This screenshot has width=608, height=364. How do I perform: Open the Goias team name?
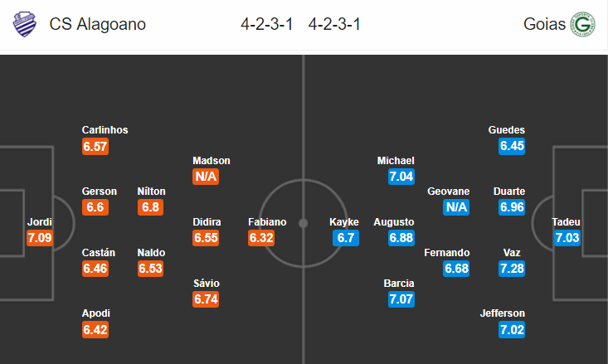(544, 24)
